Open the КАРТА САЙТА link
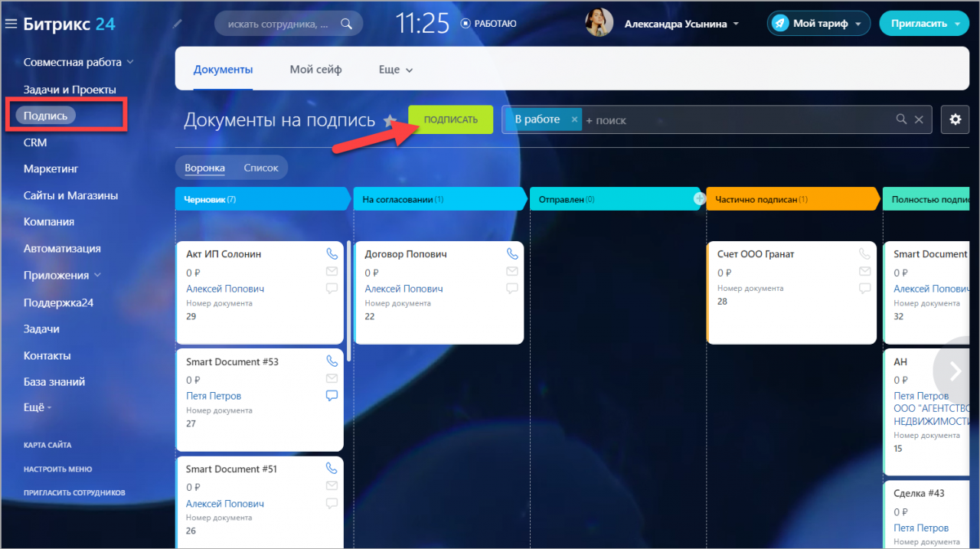Screen dimensions: 980x549 (x=47, y=445)
